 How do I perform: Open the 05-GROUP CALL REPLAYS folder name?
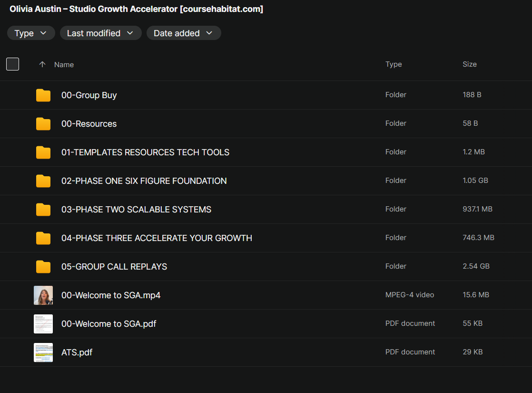pyautogui.click(x=114, y=267)
